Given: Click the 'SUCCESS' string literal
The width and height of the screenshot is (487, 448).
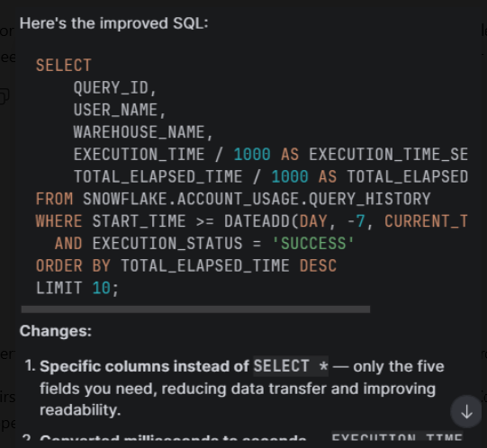Looking at the screenshot, I should [x=313, y=243].
